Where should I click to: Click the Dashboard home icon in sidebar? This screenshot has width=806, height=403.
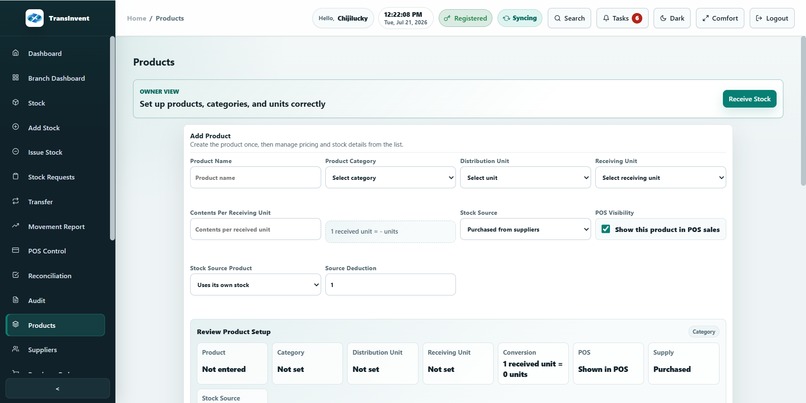point(15,53)
